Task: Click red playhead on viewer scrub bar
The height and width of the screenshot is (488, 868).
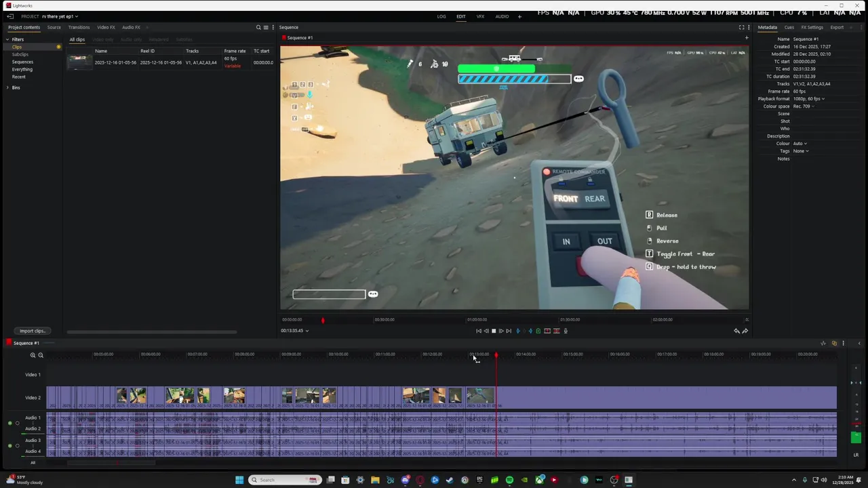Action: coord(323,320)
